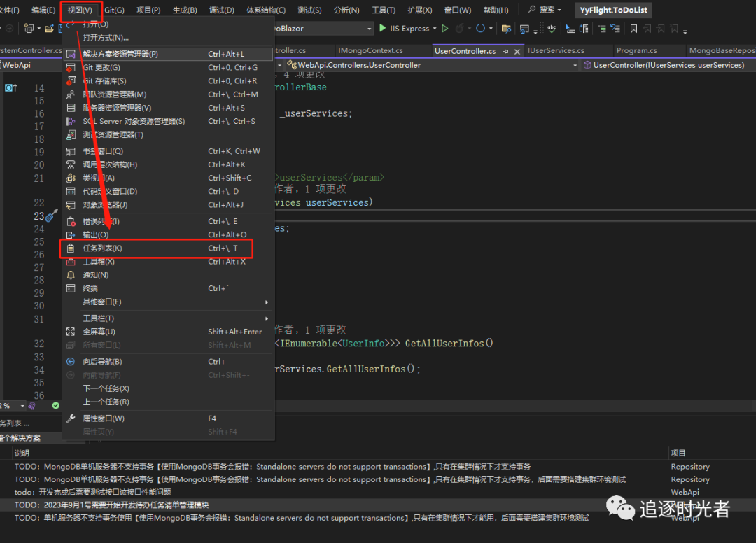Click the YyFlight.ToDoList solution name button
This screenshot has height=543, width=756.
pos(614,10)
